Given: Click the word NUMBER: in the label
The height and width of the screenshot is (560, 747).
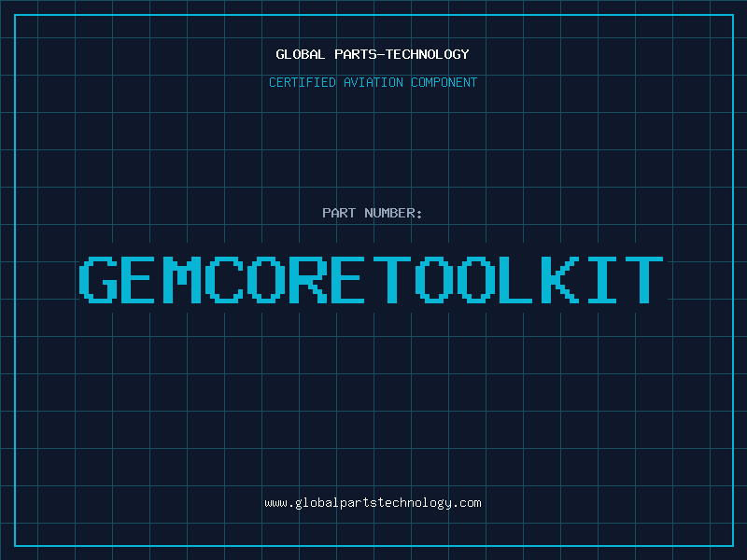Looking at the screenshot, I should pos(393,213).
